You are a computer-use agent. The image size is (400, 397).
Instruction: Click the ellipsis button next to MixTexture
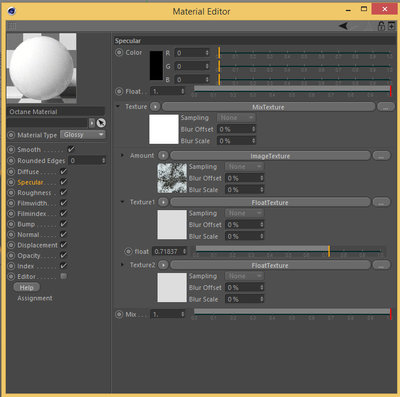tap(386, 107)
